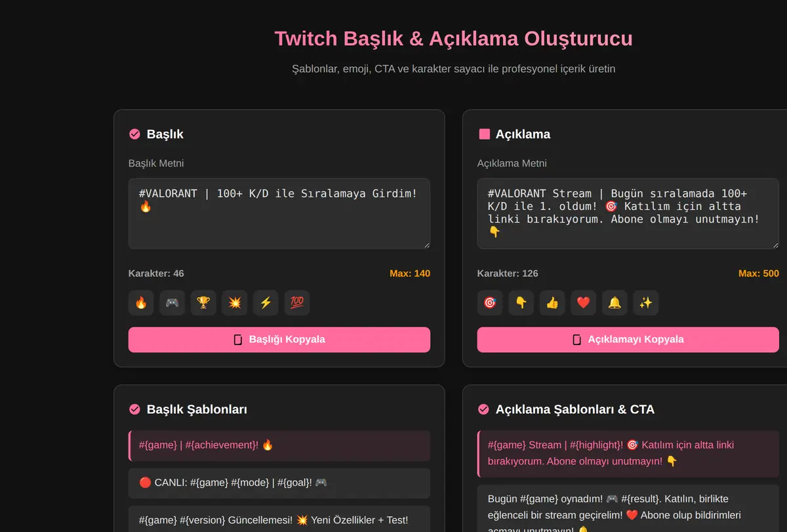787x532 pixels.
Task: Click 'Açıklama Metni' label
Action: (512, 163)
